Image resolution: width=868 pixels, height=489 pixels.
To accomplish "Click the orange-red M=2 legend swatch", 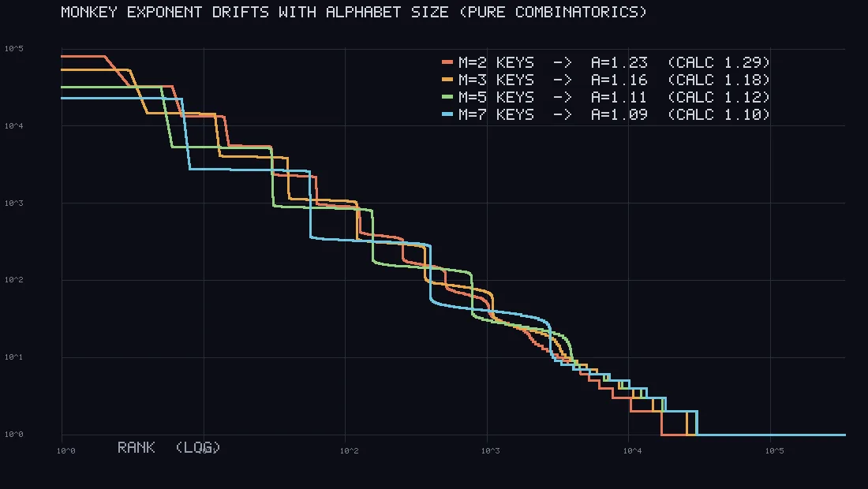I will (448, 62).
